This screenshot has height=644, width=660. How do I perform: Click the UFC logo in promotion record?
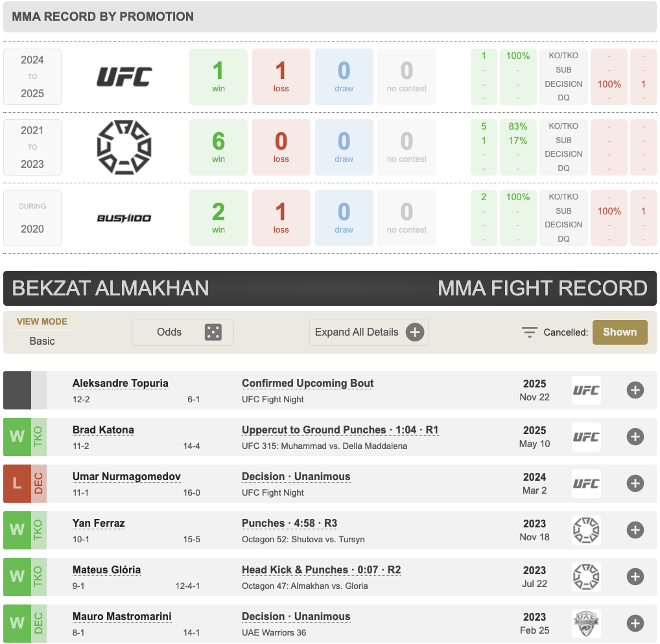point(124,76)
